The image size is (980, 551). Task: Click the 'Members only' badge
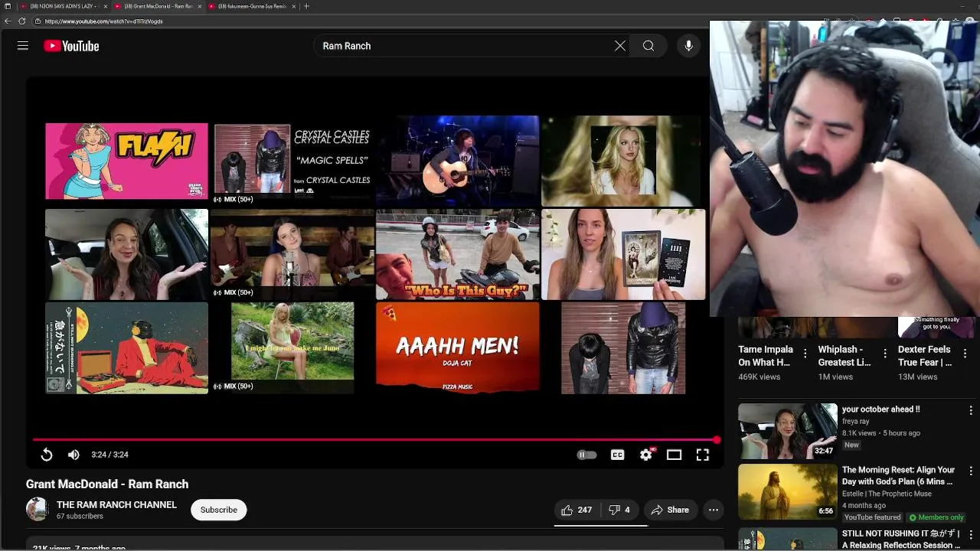point(936,517)
